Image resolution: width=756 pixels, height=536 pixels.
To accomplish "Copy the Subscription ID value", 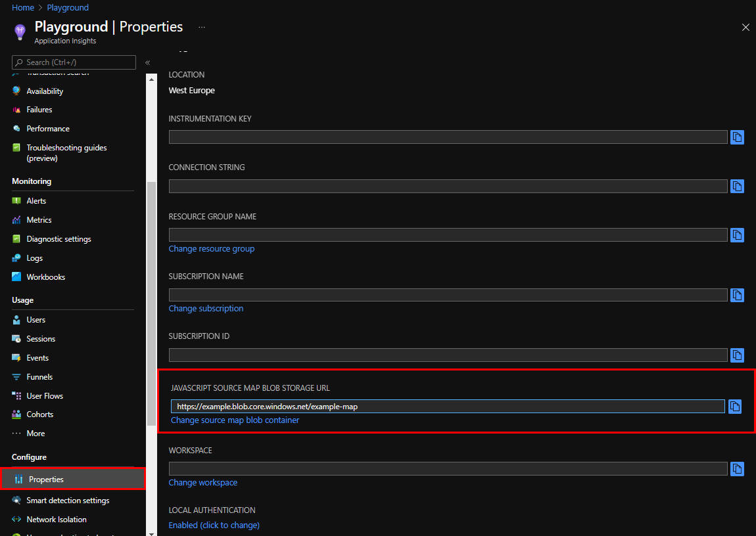I will (737, 355).
